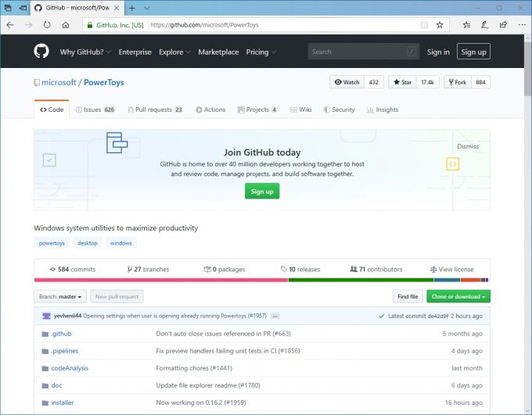Dismiss the Join GitHub banner

click(468, 146)
